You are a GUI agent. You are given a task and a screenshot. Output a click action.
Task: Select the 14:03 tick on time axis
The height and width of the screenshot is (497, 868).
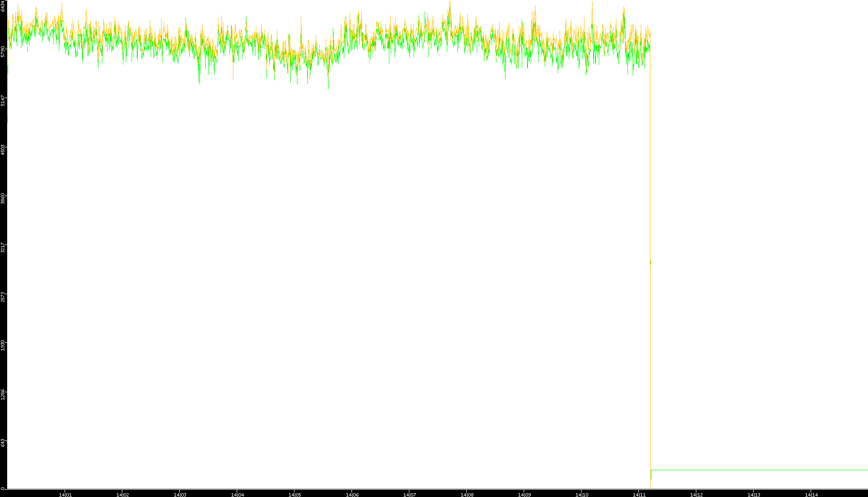pos(180,494)
